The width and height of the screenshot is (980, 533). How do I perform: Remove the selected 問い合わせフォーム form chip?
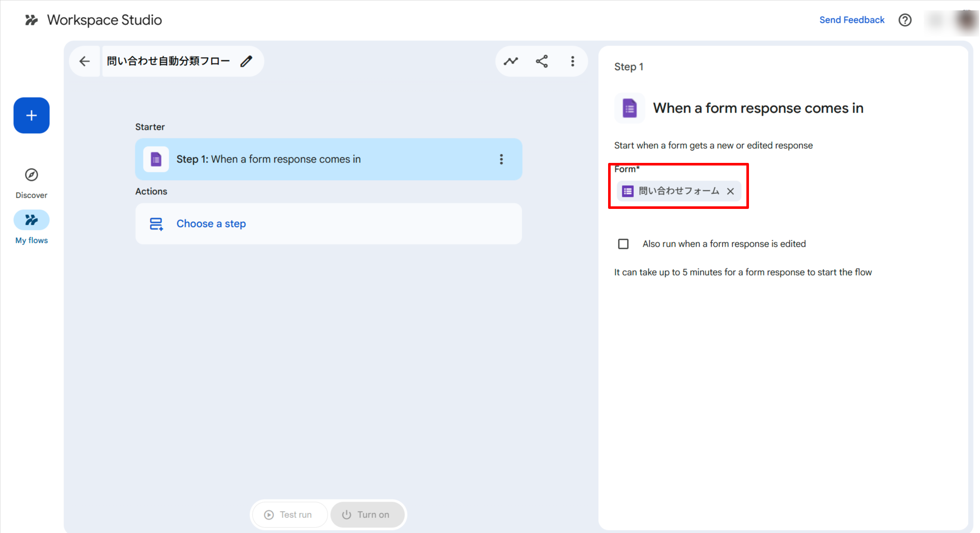pyautogui.click(x=730, y=191)
